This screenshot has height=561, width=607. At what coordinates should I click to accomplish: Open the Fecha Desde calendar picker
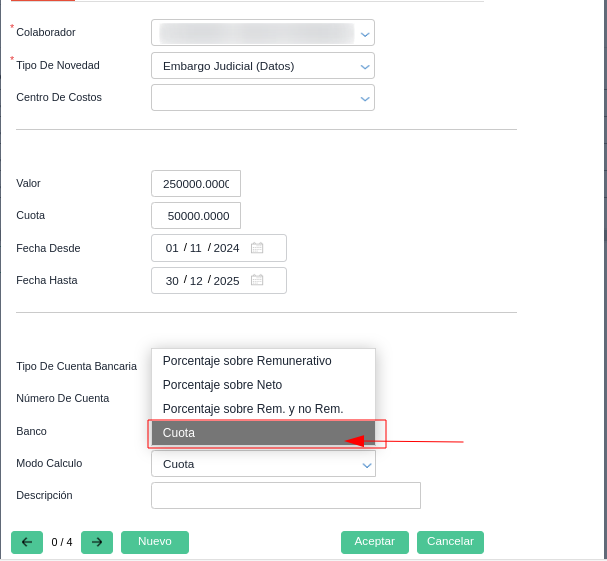click(257, 248)
